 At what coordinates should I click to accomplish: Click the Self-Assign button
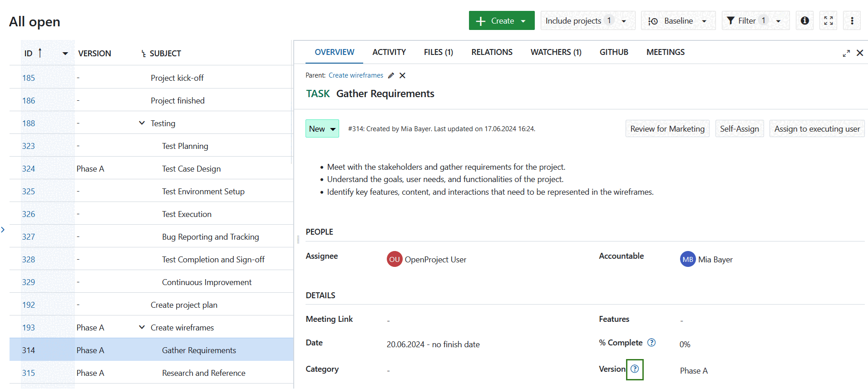739,129
